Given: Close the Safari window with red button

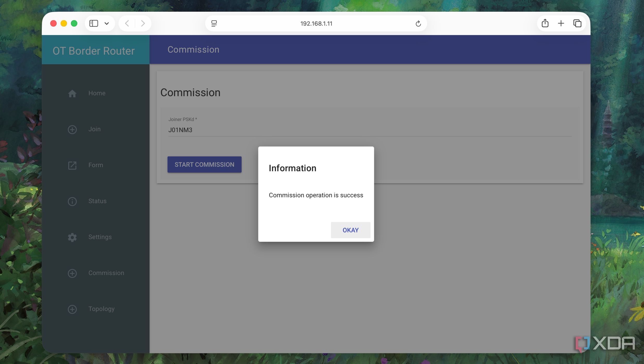Looking at the screenshot, I should tap(53, 23).
